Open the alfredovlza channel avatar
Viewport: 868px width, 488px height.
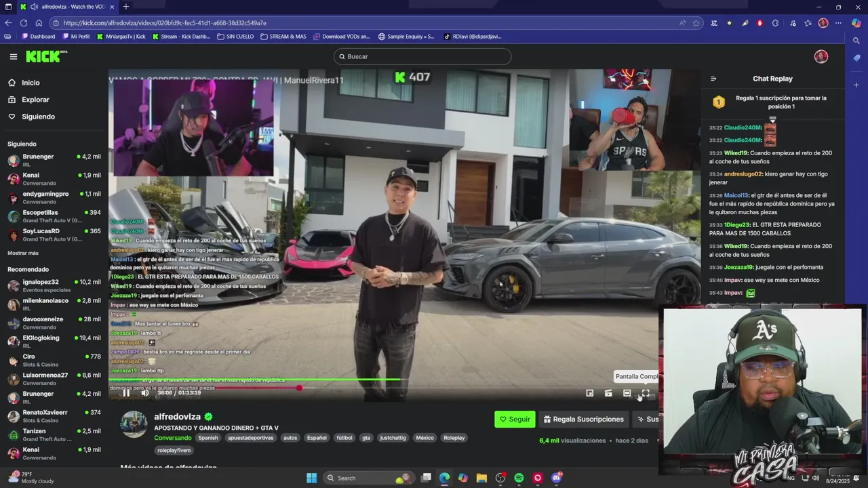134,424
